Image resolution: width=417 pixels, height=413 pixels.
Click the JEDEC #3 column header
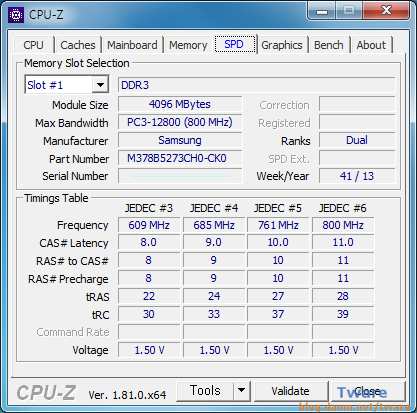click(x=149, y=208)
